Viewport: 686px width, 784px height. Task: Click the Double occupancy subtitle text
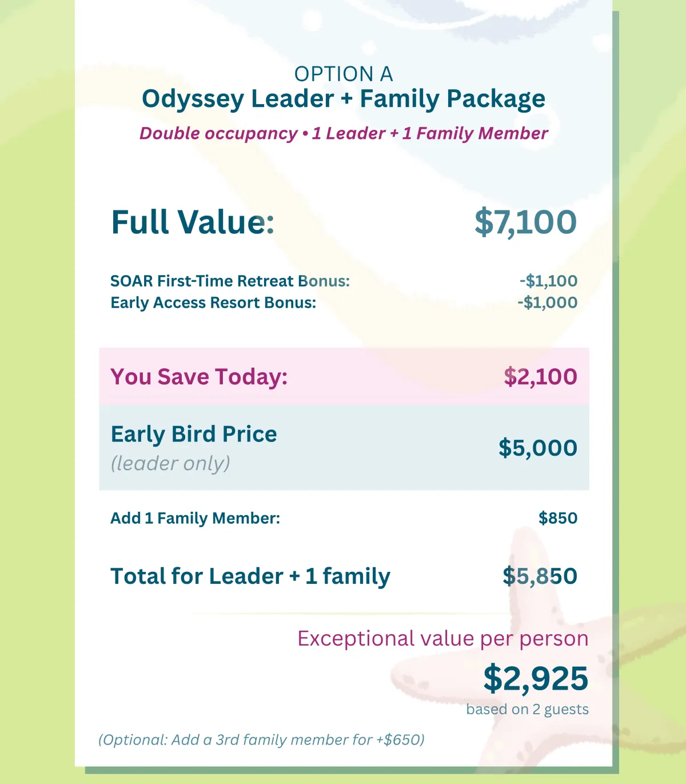pos(344,133)
